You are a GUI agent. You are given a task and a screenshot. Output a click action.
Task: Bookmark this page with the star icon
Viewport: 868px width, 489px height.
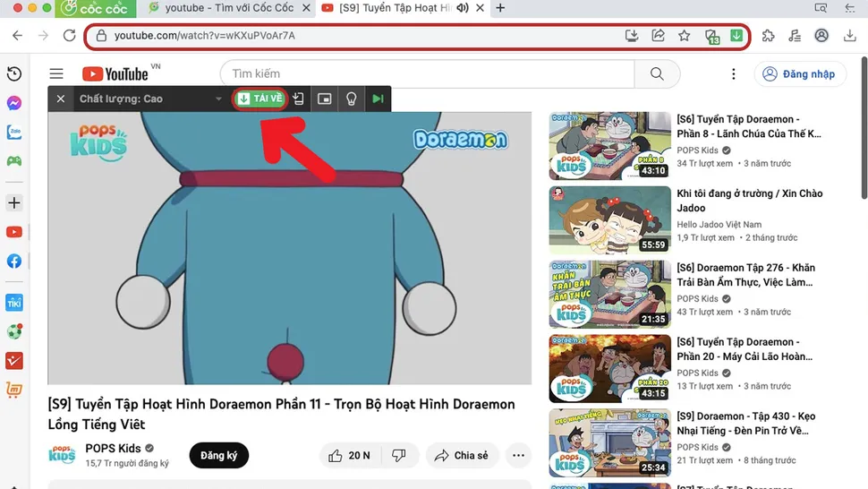(685, 36)
